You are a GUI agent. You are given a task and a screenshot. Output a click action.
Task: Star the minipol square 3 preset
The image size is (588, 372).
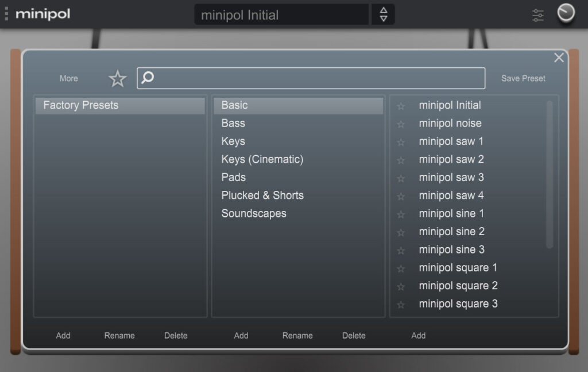[401, 304]
